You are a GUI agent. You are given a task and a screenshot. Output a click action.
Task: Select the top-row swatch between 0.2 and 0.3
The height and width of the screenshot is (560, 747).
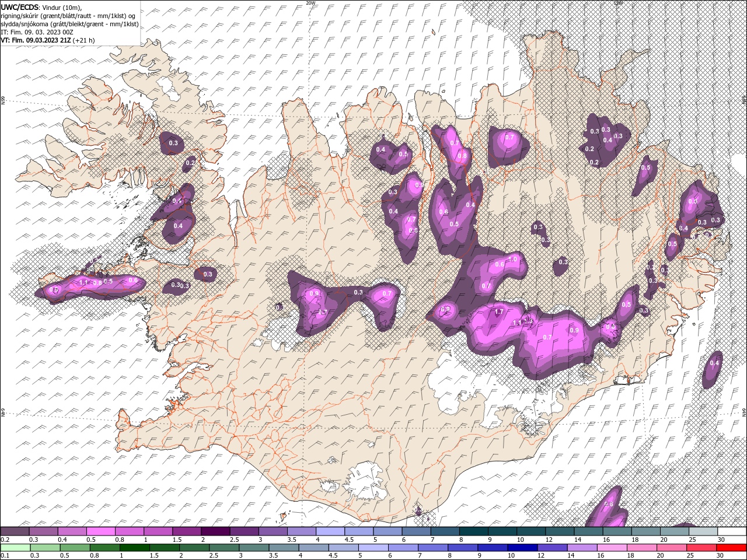(x=15, y=531)
